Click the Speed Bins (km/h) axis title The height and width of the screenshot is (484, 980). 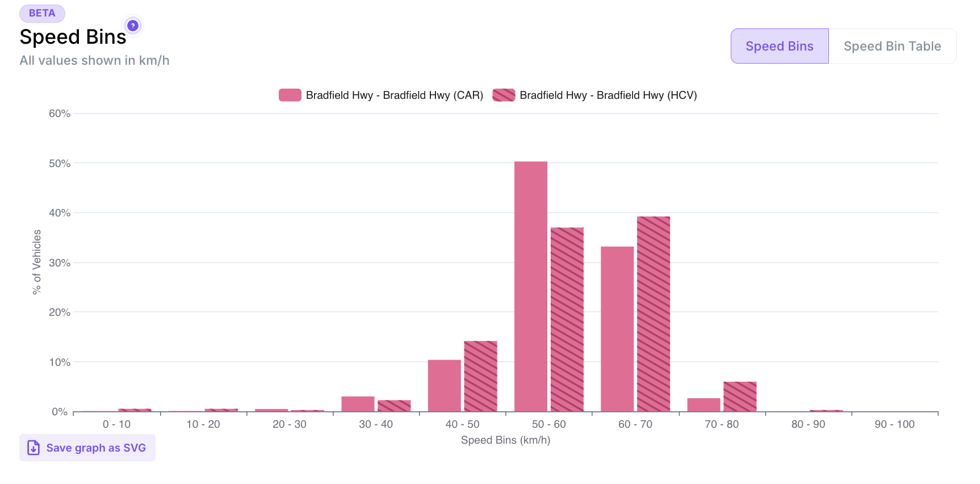click(x=505, y=440)
